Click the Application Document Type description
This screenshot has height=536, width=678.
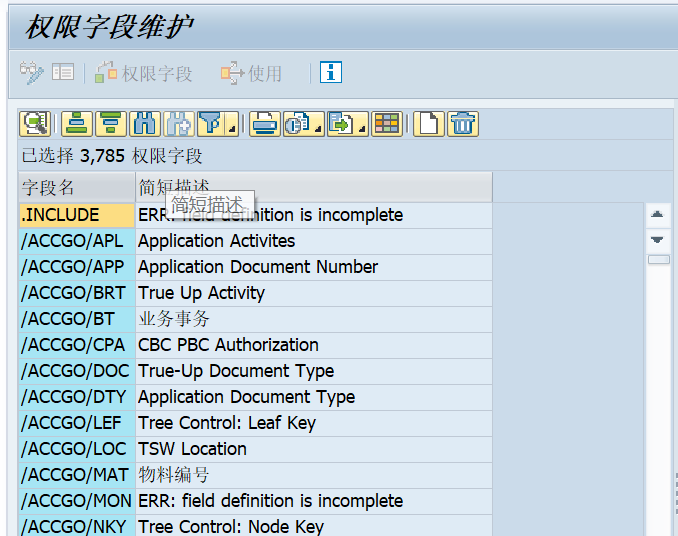coord(314,397)
